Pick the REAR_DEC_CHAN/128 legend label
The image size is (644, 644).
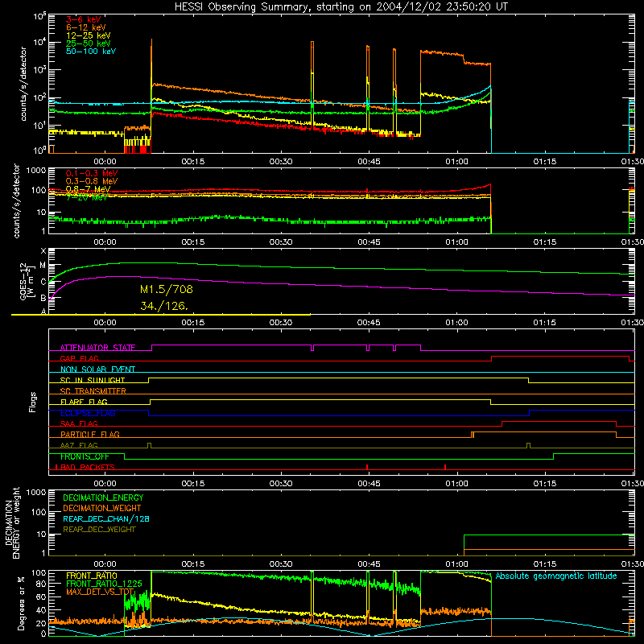pos(106,518)
